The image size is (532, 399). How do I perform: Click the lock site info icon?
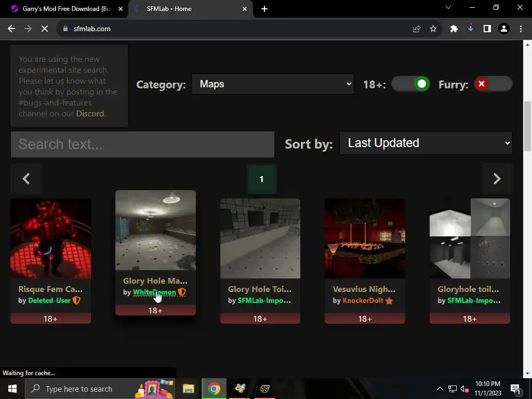[x=65, y=29]
